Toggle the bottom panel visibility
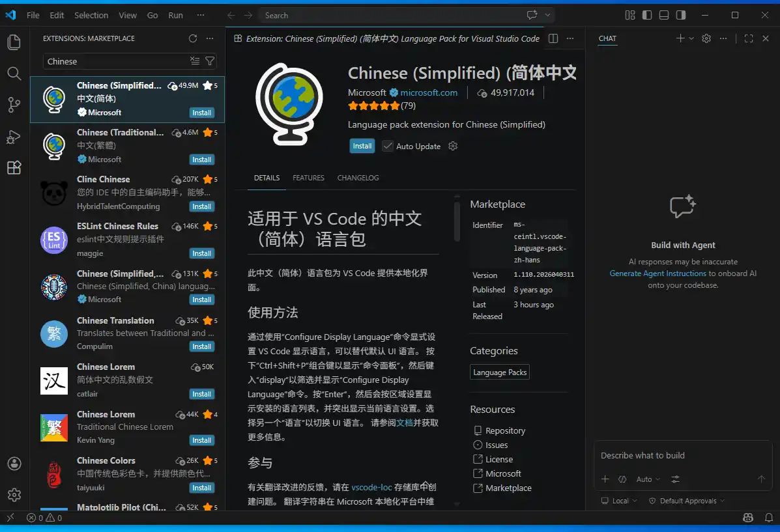 coord(663,15)
